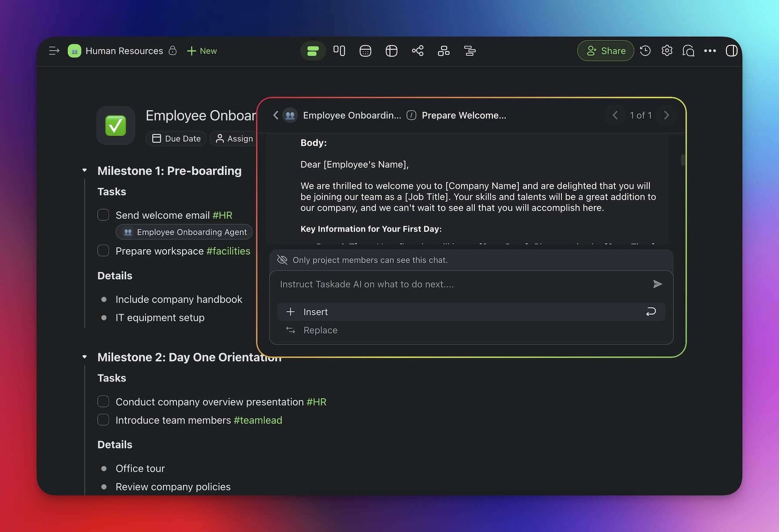The image size is (779, 532).
Task: Choose Insert option in AI panel
Action: coord(316,312)
